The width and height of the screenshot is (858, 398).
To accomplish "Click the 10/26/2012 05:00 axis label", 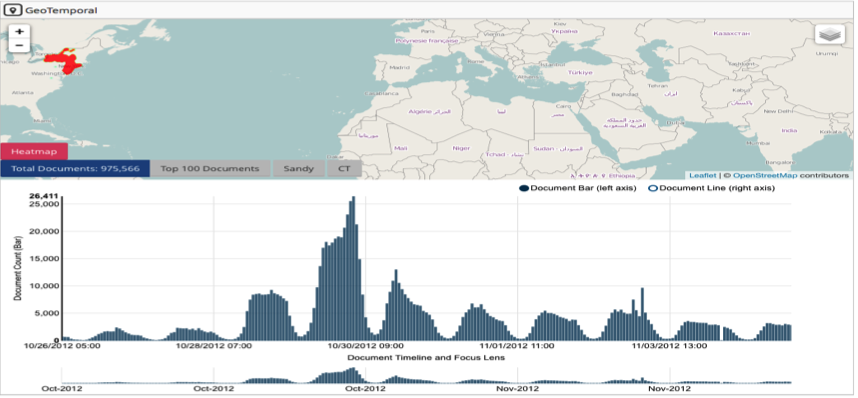I will click(x=61, y=346).
